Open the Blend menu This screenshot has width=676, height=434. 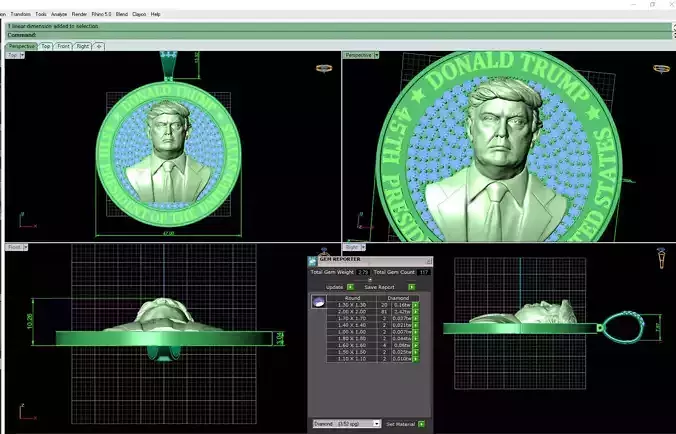(122, 14)
